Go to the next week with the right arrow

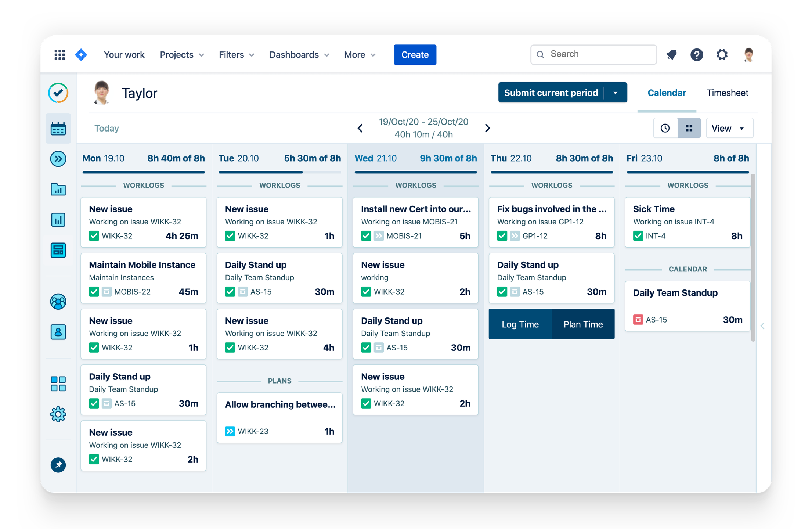487,128
